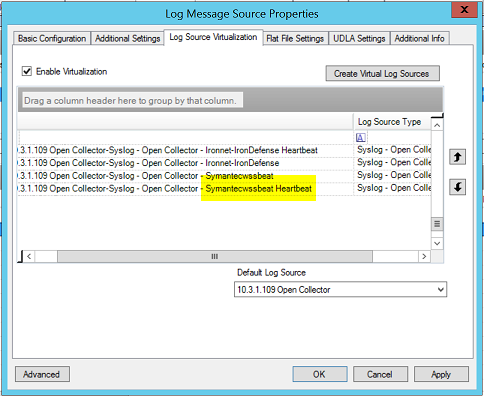
Task: Open the Flat File Settings tab
Action: click(295, 39)
